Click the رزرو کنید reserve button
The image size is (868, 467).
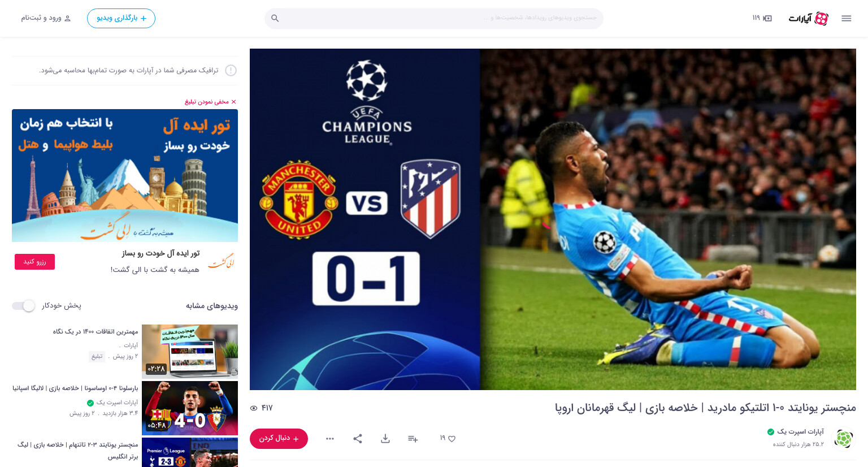click(x=34, y=262)
